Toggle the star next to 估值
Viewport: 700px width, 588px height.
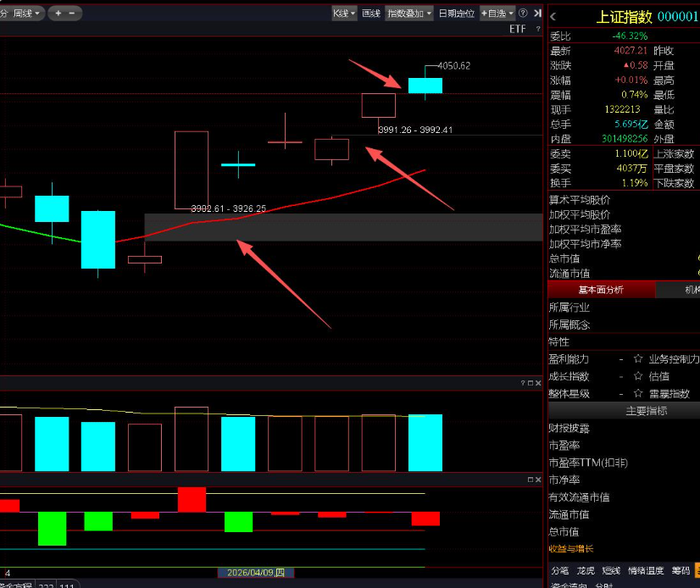[638, 376]
